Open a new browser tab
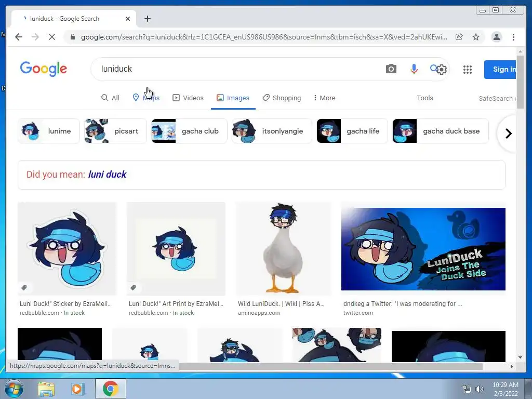 (147, 19)
